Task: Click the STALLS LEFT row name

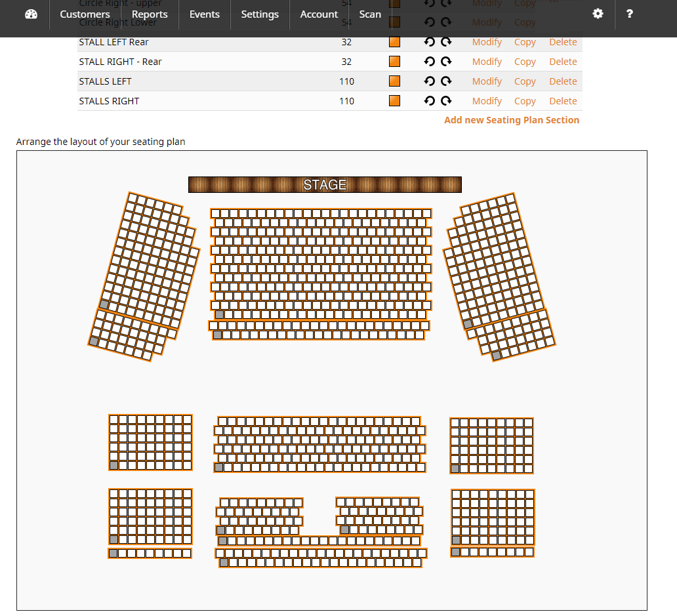Action: point(105,81)
